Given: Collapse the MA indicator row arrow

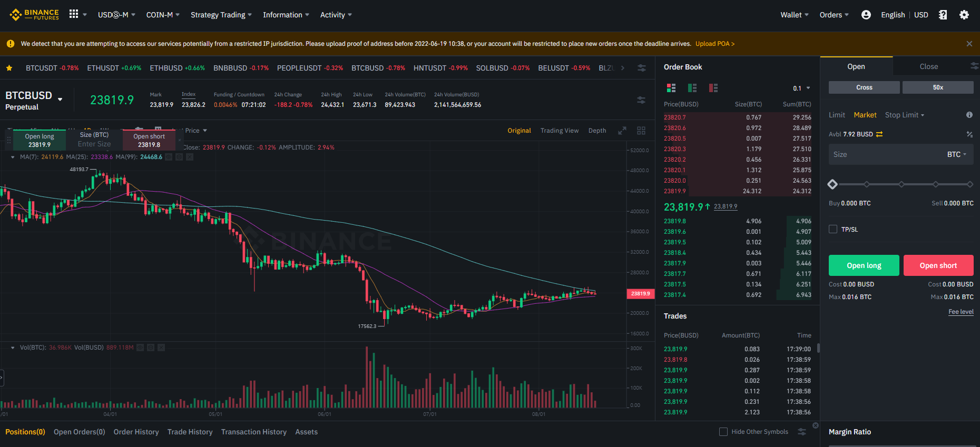Looking at the screenshot, I should (x=13, y=157).
